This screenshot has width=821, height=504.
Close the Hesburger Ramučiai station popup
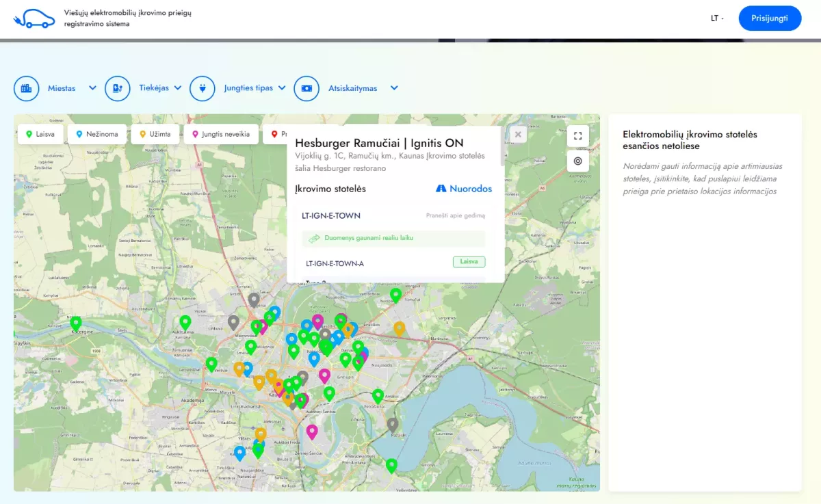[518, 134]
